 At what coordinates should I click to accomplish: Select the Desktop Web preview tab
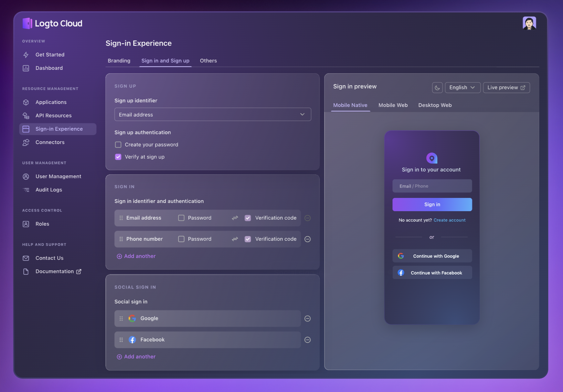(x=435, y=105)
